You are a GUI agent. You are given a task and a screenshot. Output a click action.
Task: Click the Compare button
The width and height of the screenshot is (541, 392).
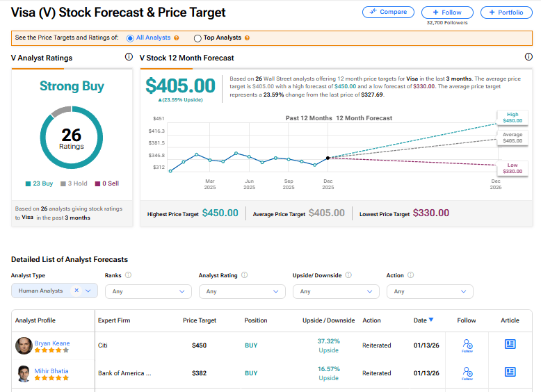(x=388, y=12)
